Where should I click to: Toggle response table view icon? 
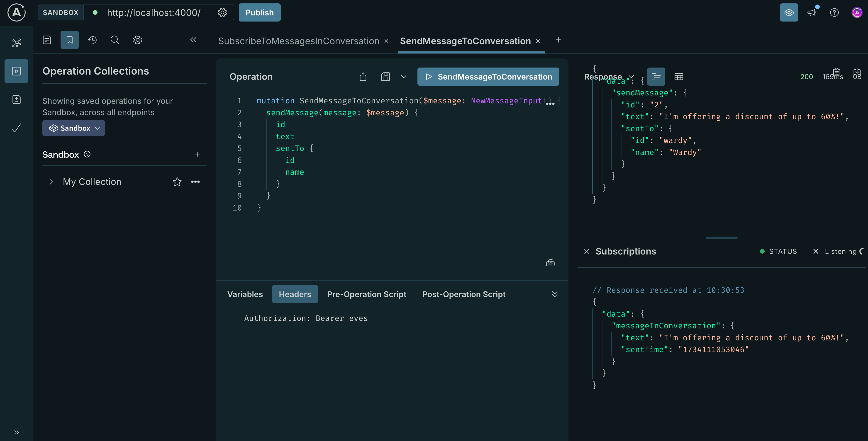coord(679,76)
